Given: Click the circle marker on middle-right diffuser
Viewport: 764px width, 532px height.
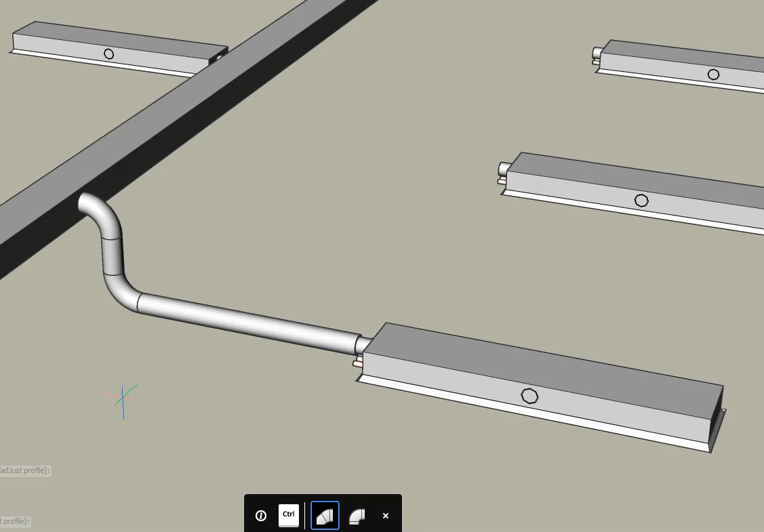Looking at the screenshot, I should [x=641, y=201].
